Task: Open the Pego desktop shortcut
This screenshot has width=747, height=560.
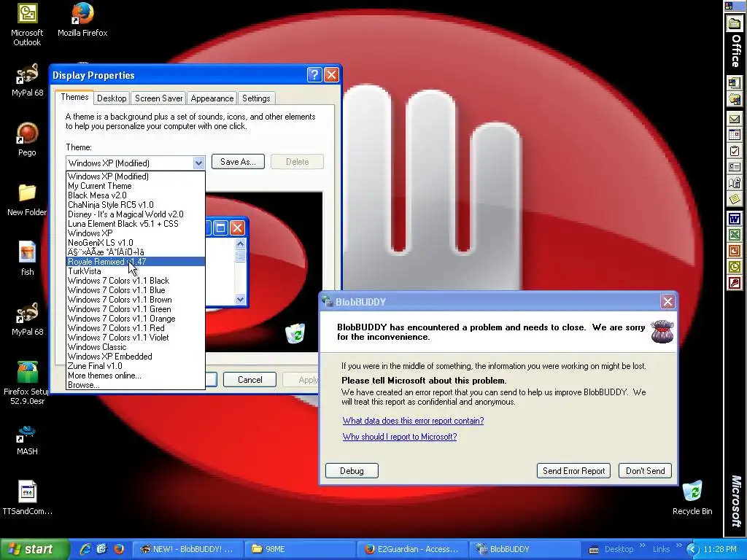Action: [x=27, y=139]
